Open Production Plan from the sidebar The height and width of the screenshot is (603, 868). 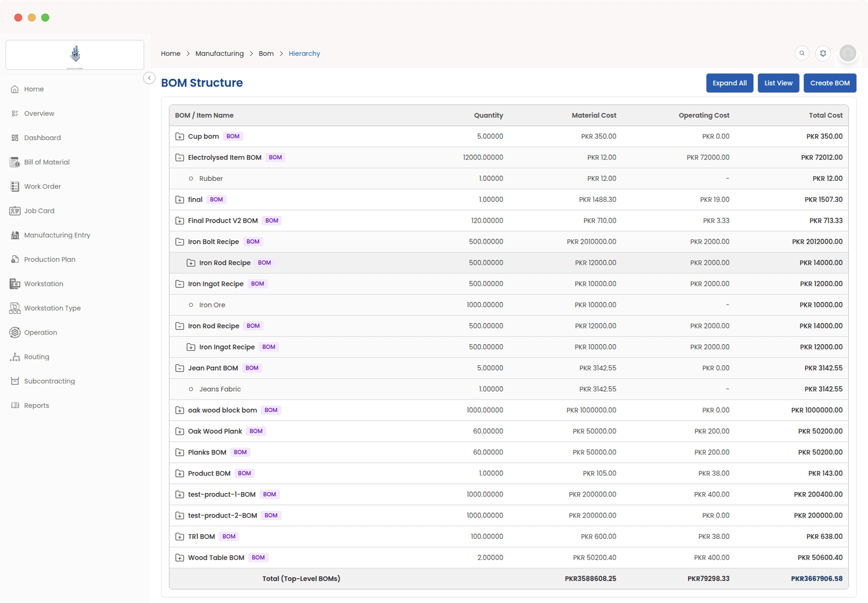point(50,260)
